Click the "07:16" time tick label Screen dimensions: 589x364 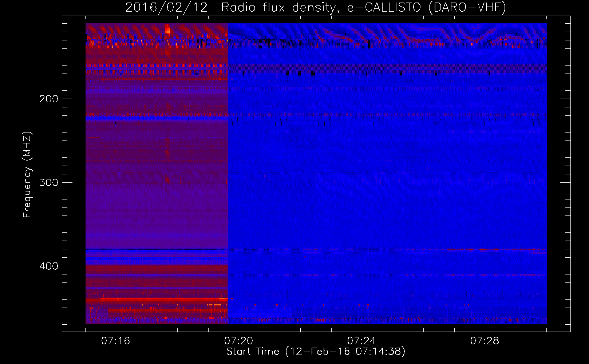tap(116, 341)
